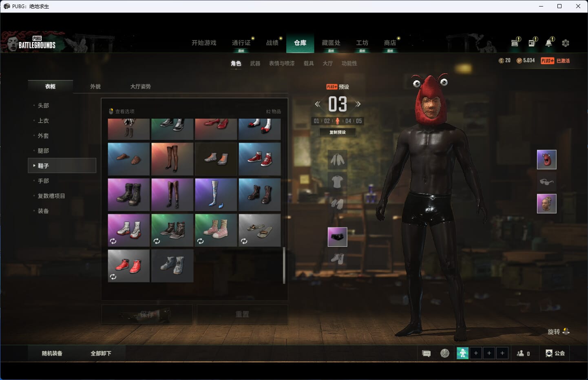Open the 查看选项 view options
Screen dimensions: 588x380
(x=122, y=111)
